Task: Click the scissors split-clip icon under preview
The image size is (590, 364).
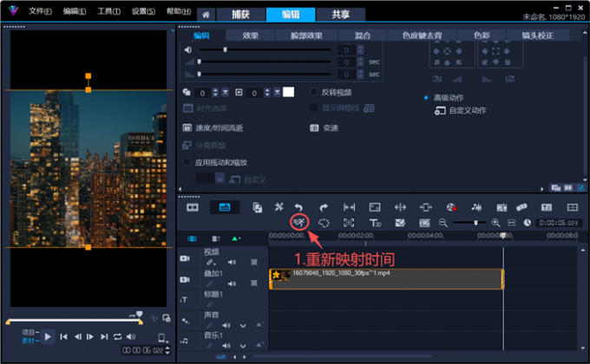Action: [154, 319]
